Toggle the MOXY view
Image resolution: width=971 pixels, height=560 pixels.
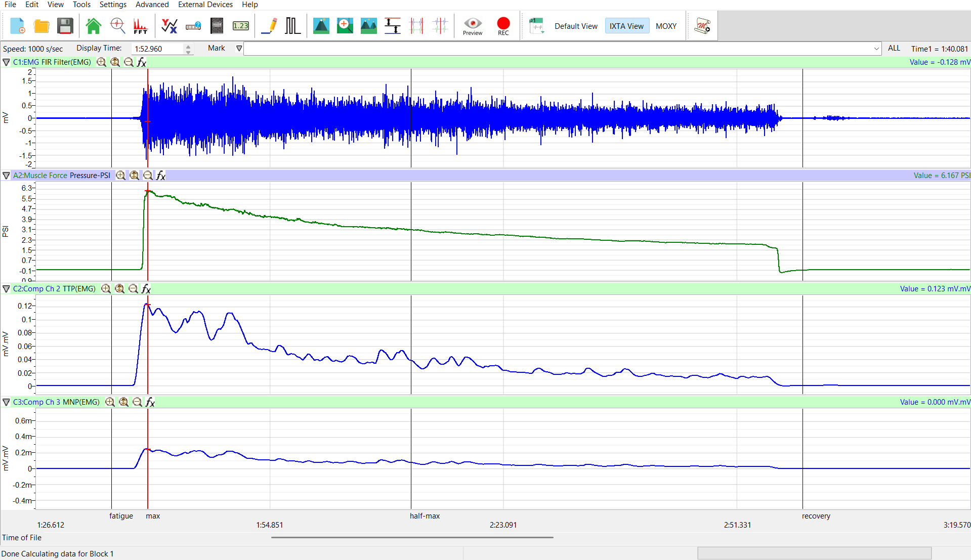pyautogui.click(x=666, y=26)
